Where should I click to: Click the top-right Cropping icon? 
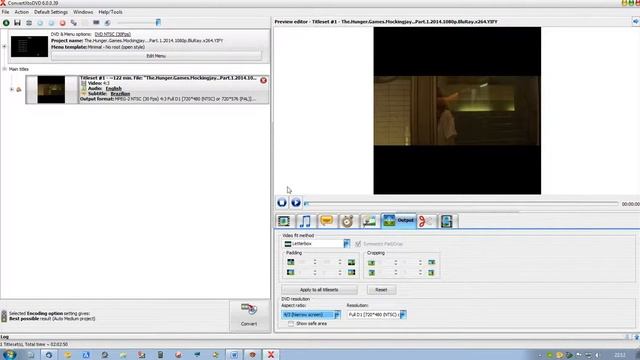[x=431, y=262]
